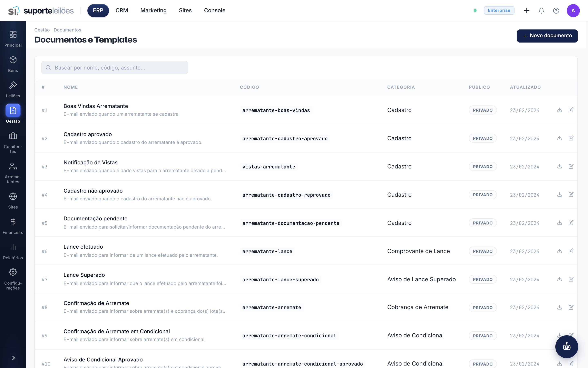Open Configurações gear icon in sidebar
The height and width of the screenshot is (368, 588).
click(13, 272)
